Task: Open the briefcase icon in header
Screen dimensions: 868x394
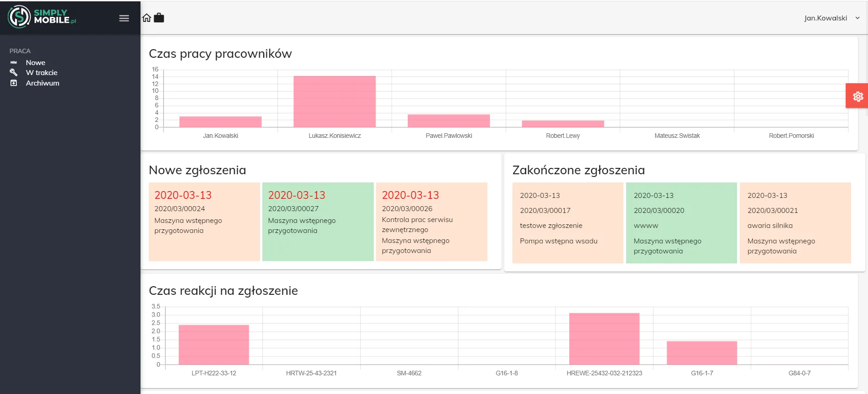Action: tap(159, 18)
